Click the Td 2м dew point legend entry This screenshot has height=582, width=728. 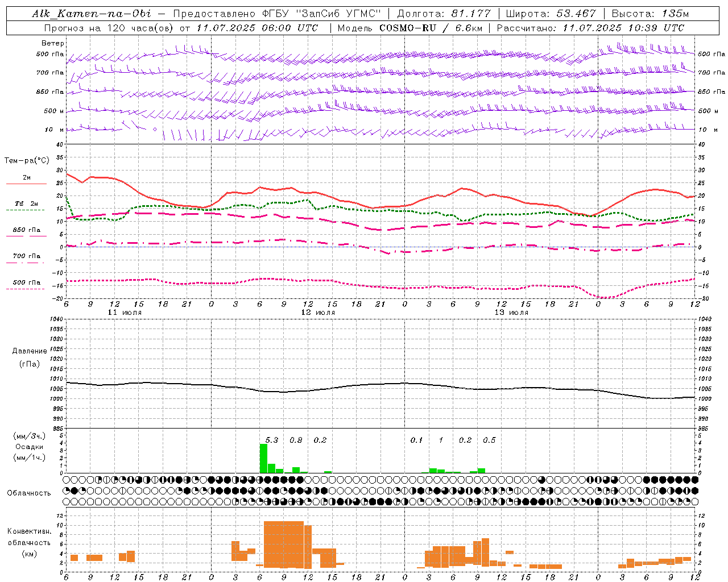pyautogui.click(x=27, y=203)
